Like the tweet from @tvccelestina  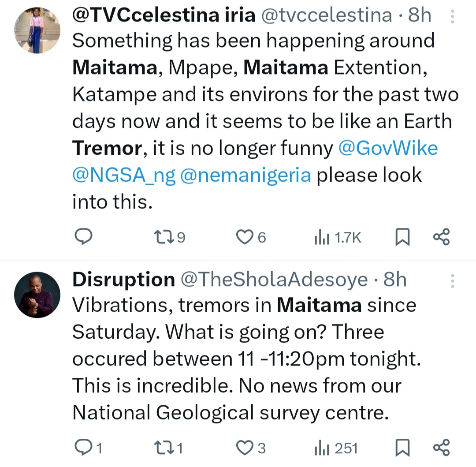(244, 237)
